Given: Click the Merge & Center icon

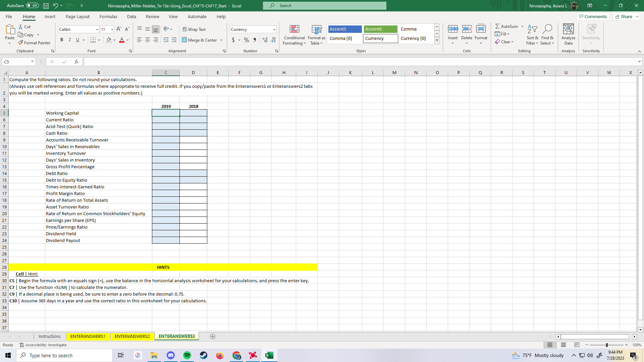Looking at the screenshot, I should (184, 40).
